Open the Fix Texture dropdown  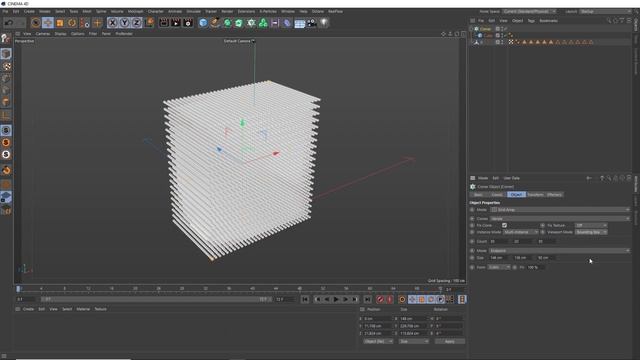[591, 225]
